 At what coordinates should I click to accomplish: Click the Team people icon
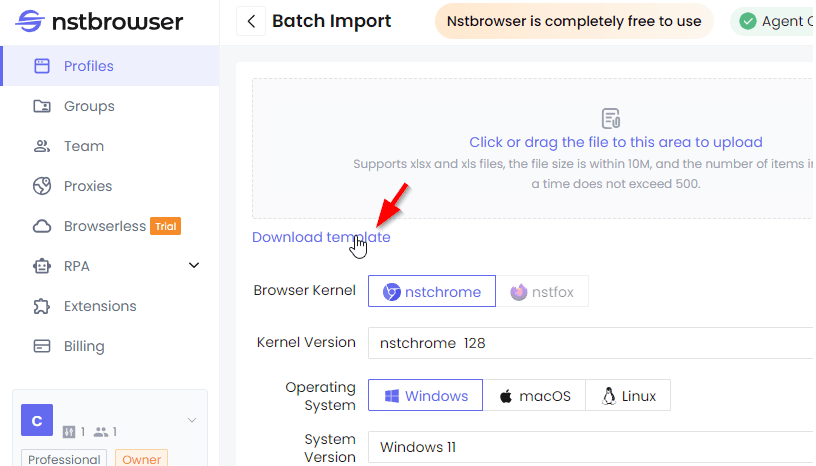pyautogui.click(x=42, y=146)
